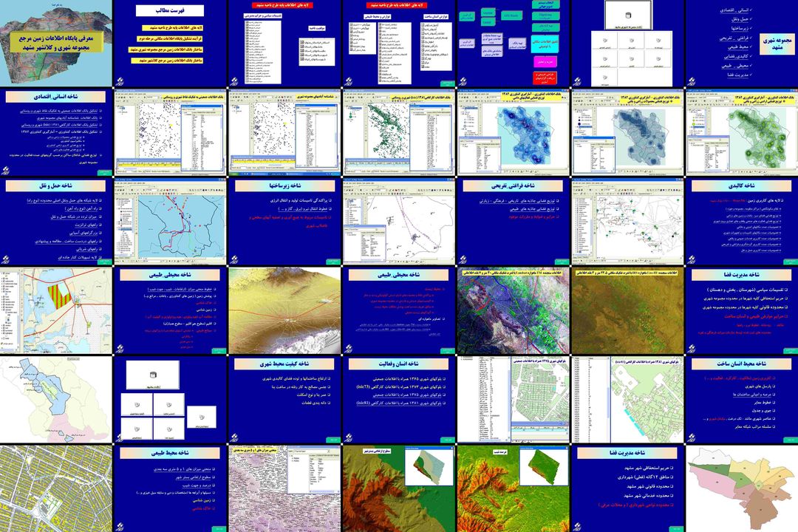Select the 'شاخه محیط طبیعی' slide
The image size is (798, 532).
tap(170, 488)
